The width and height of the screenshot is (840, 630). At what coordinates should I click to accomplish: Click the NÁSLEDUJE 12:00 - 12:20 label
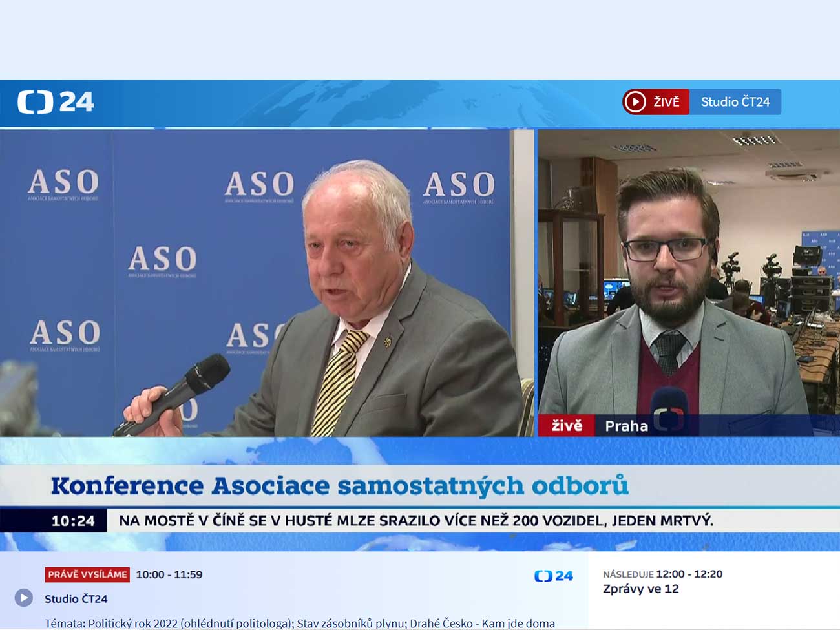coord(662,574)
